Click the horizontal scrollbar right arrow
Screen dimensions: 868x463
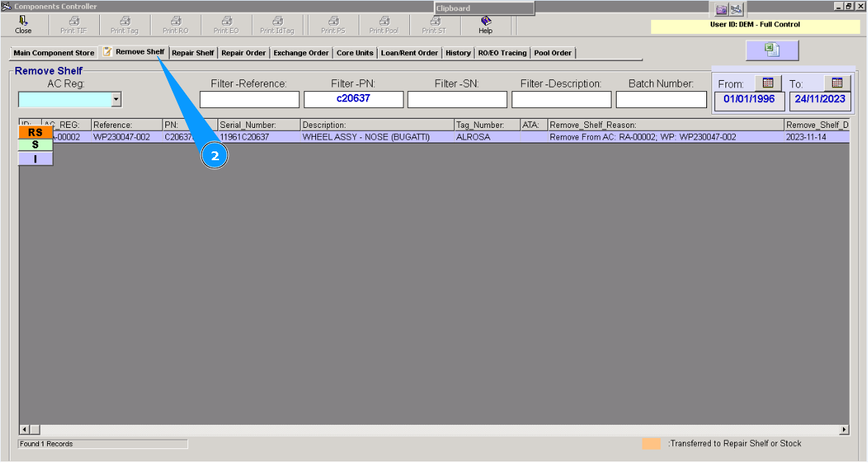[x=844, y=430]
